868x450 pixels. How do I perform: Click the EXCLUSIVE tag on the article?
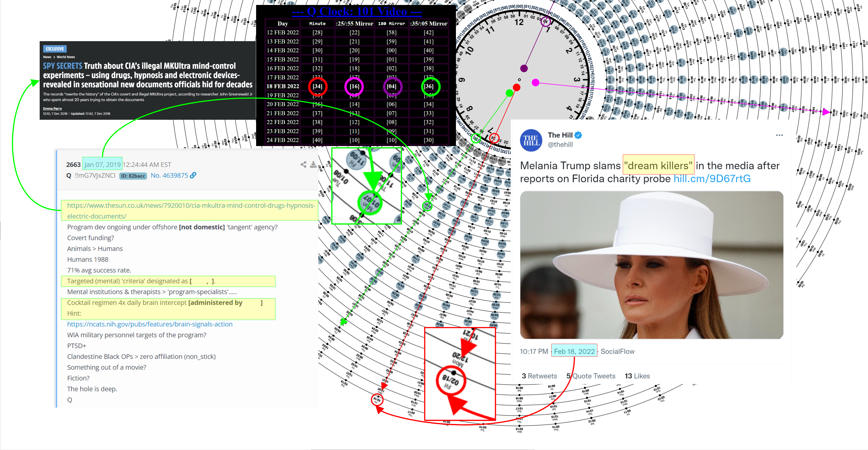click(55, 49)
